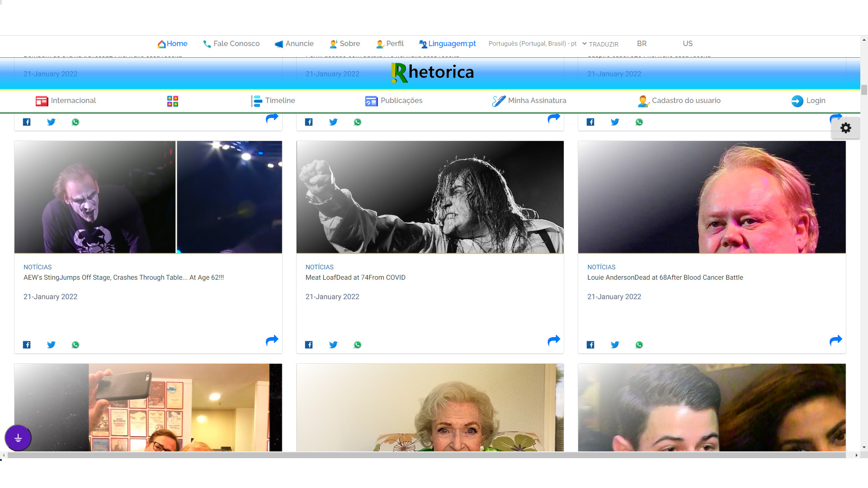The image size is (868, 488).
Task: Click the vertical scrollbar thumb
Action: coord(864,90)
